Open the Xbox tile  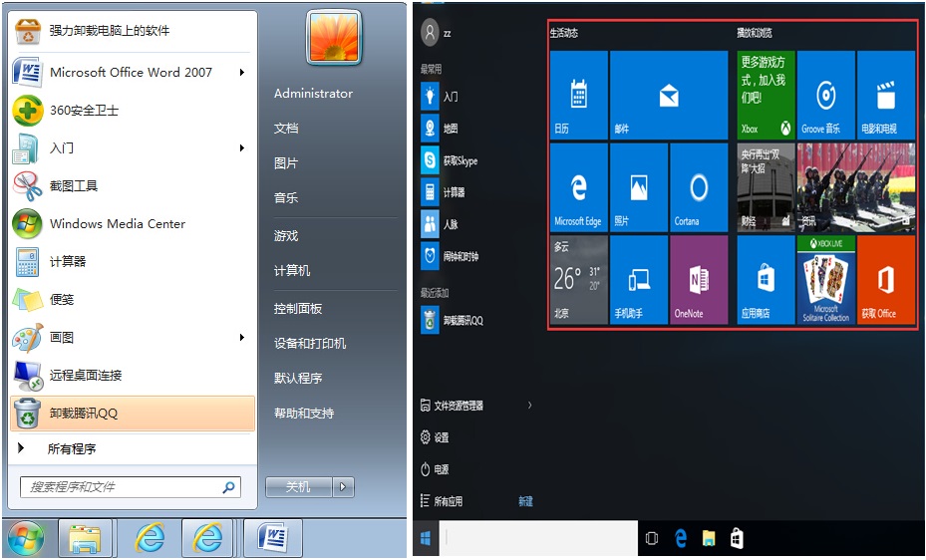[766, 96]
